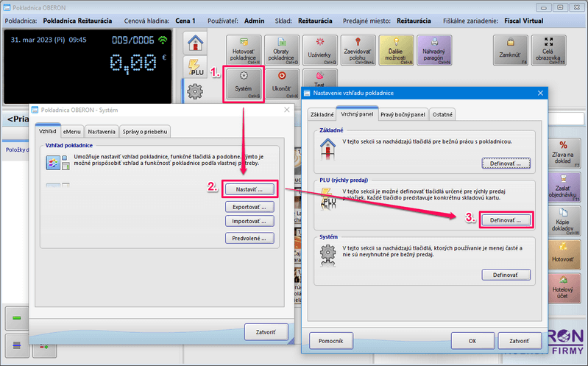Open Ďalšie možnosti
Screen dimensions: 588x366
click(x=396, y=49)
